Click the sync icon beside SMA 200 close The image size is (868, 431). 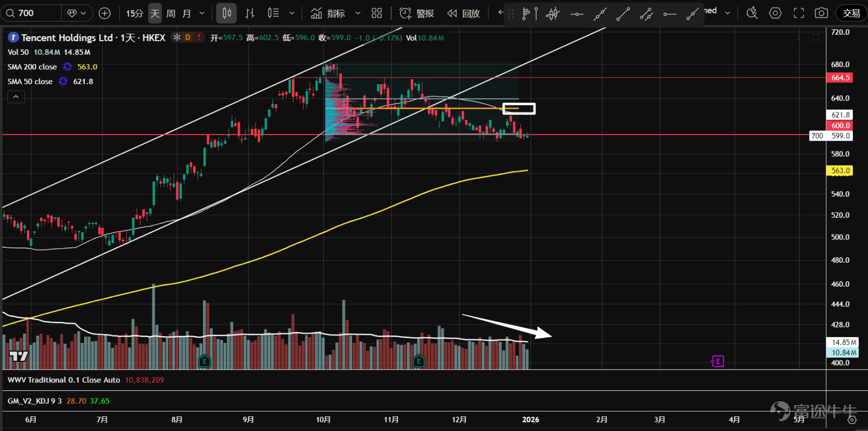tap(67, 67)
